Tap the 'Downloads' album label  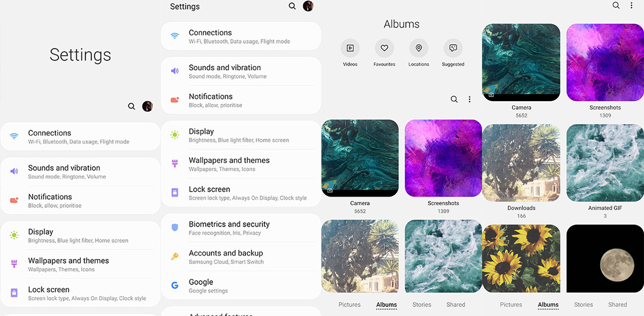(521, 208)
